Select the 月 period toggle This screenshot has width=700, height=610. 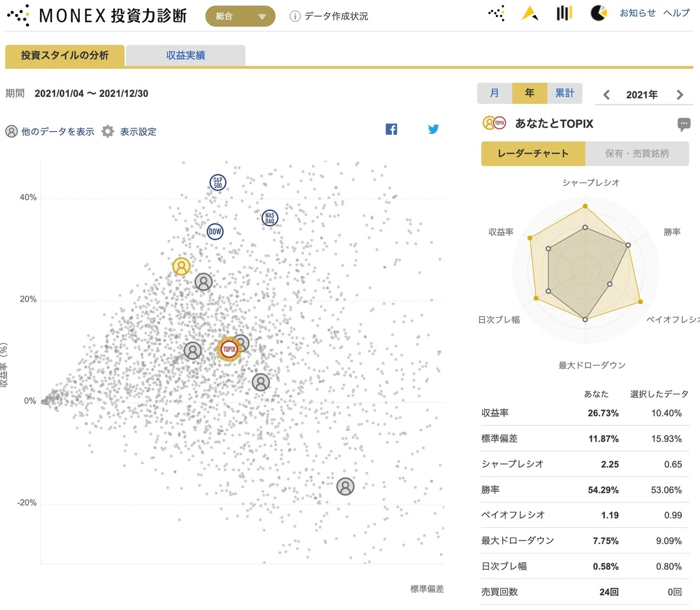coord(494,93)
